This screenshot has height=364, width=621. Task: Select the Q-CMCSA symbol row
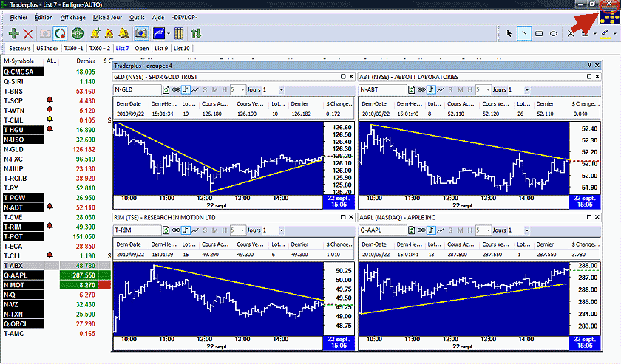click(x=23, y=72)
